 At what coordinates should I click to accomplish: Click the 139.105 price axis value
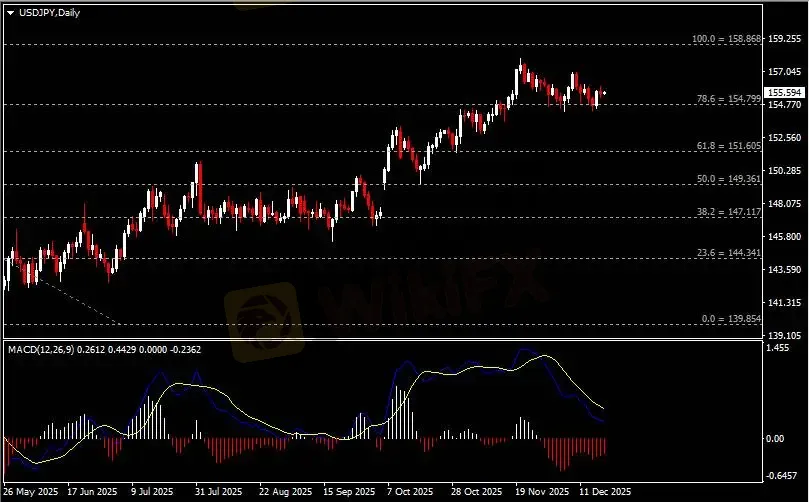pyautogui.click(x=785, y=336)
